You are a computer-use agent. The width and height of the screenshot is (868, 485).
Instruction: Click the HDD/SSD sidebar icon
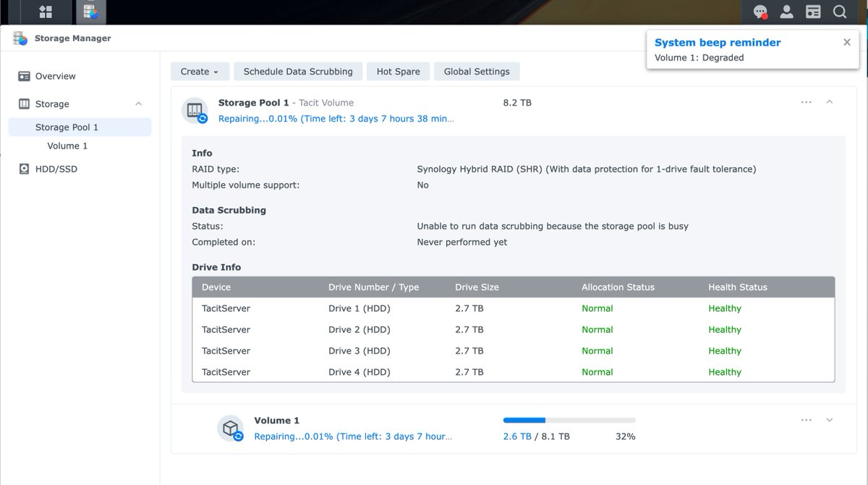24,169
